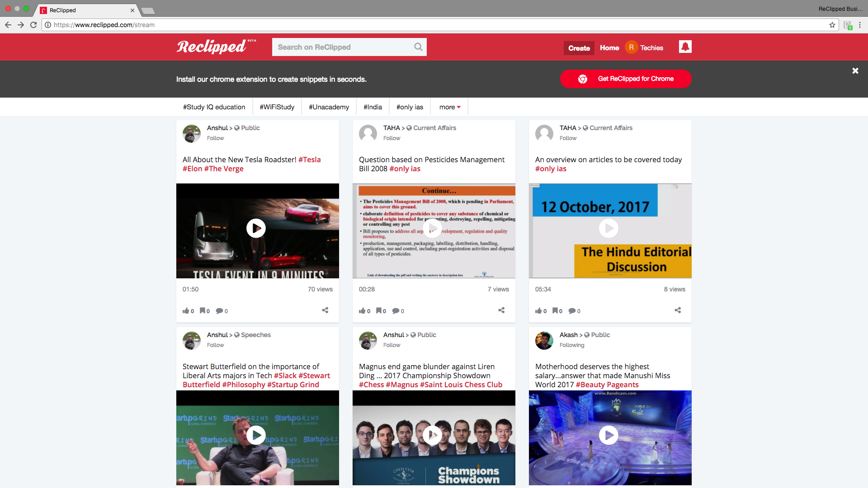The image size is (868, 488).
Task: Click the browser extension icon
Action: (848, 25)
